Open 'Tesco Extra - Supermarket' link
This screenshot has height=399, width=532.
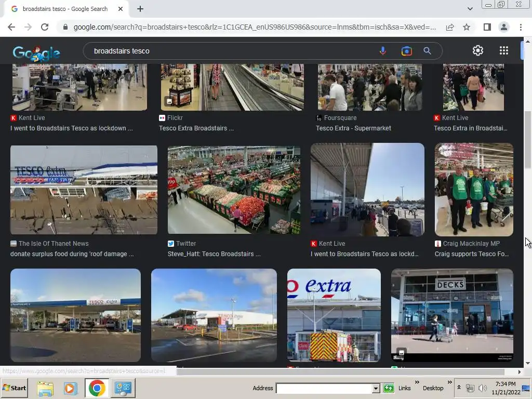point(353,128)
